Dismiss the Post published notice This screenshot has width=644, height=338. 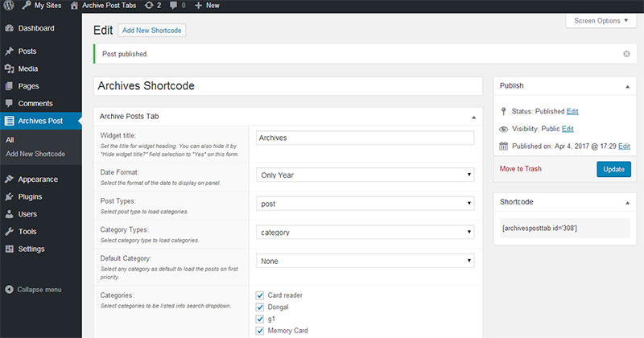(x=626, y=54)
